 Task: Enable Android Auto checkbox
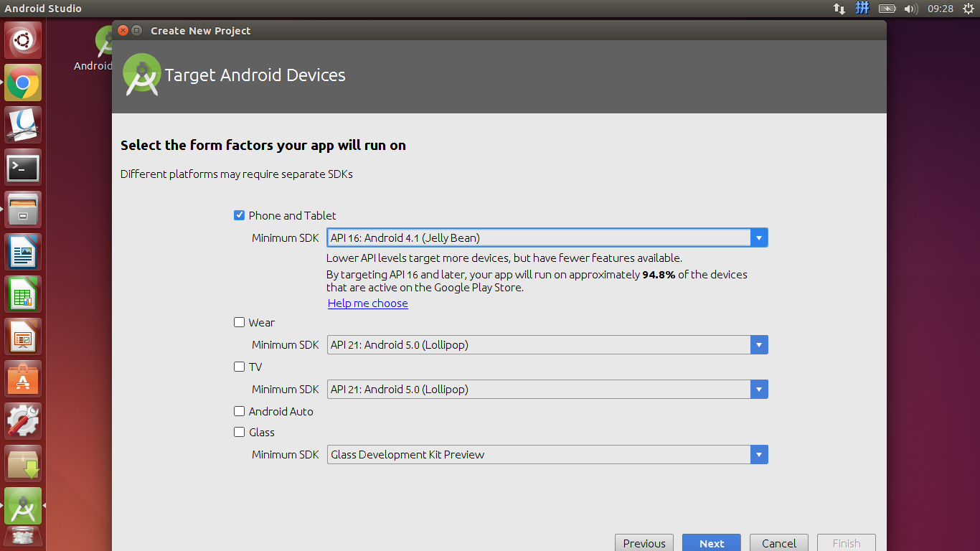tap(240, 411)
